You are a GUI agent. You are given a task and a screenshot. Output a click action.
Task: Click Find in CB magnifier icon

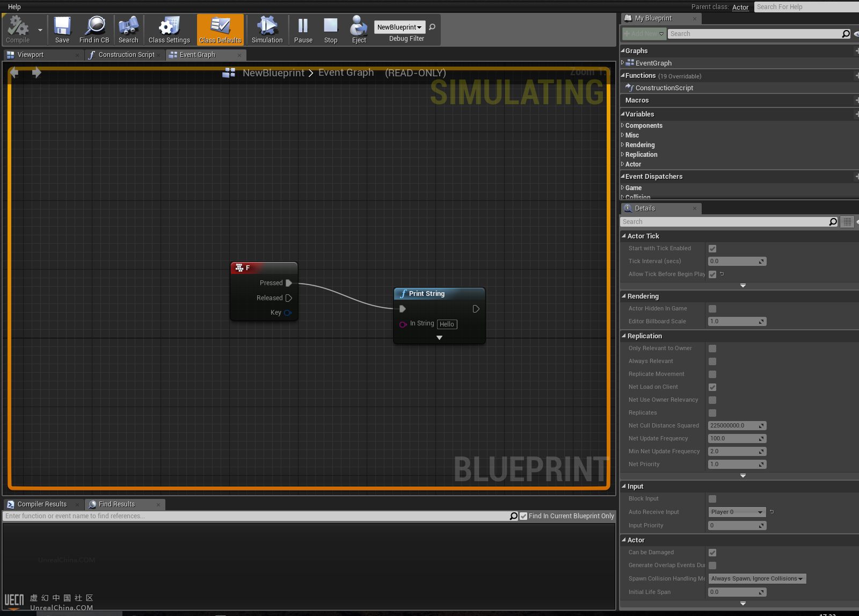[x=94, y=30]
